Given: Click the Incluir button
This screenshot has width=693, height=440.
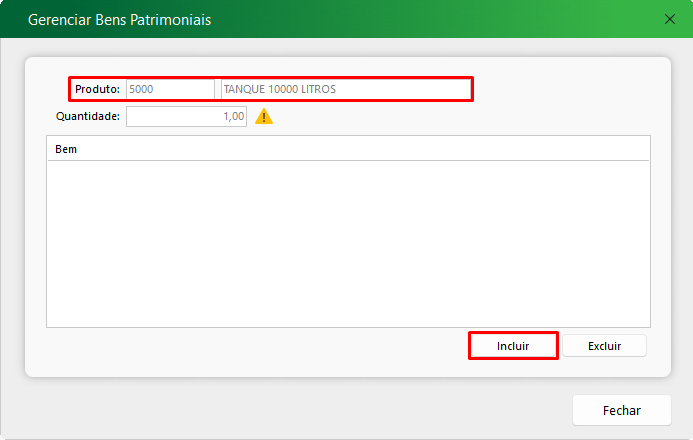Looking at the screenshot, I should coord(513,346).
